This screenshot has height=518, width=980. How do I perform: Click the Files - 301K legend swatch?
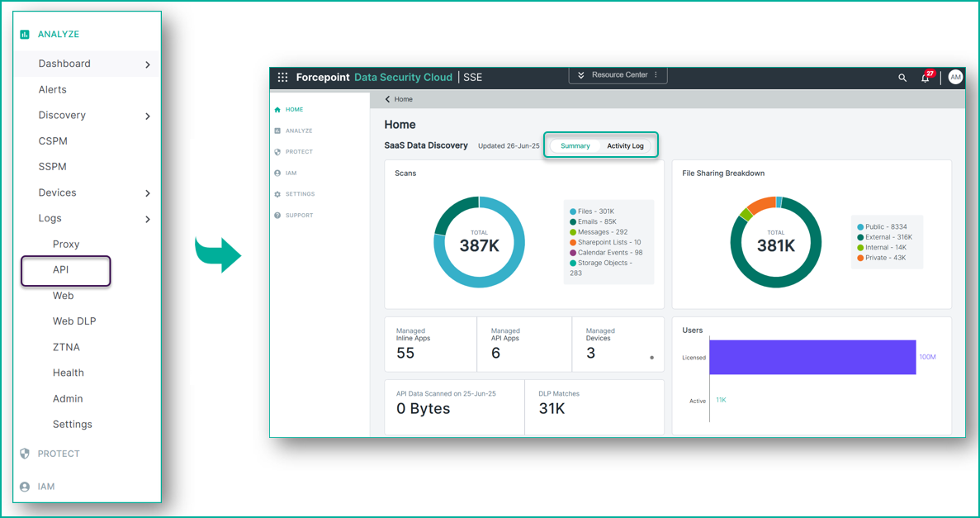572,211
